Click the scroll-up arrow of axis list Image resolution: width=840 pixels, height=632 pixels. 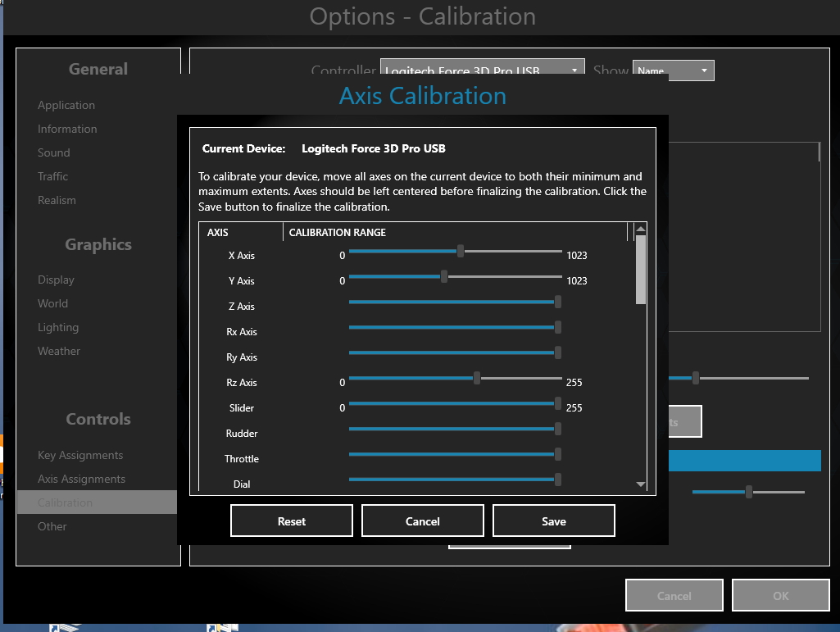640,229
